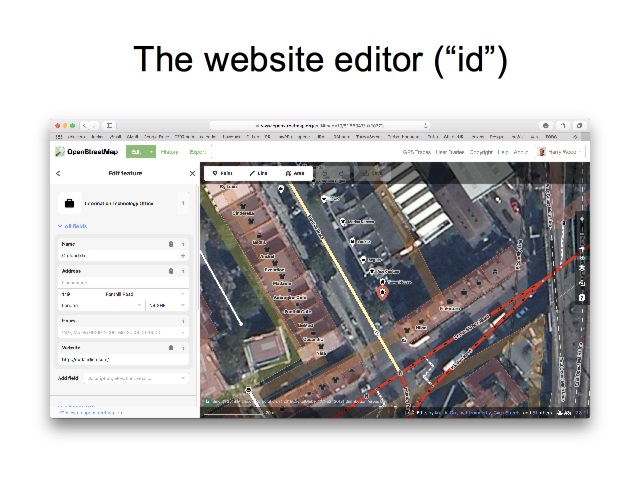Viewport: 640px width, 480px height.
Task: Click the browser forward arrow
Action: coord(94,126)
